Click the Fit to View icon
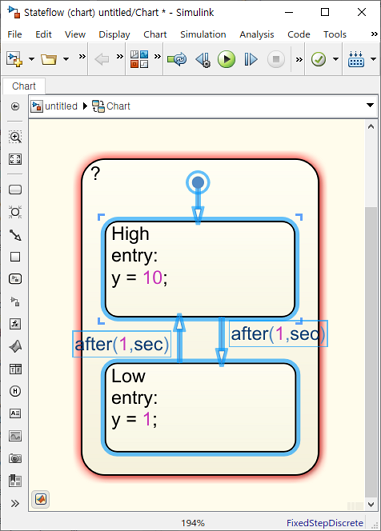 [x=15, y=159]
